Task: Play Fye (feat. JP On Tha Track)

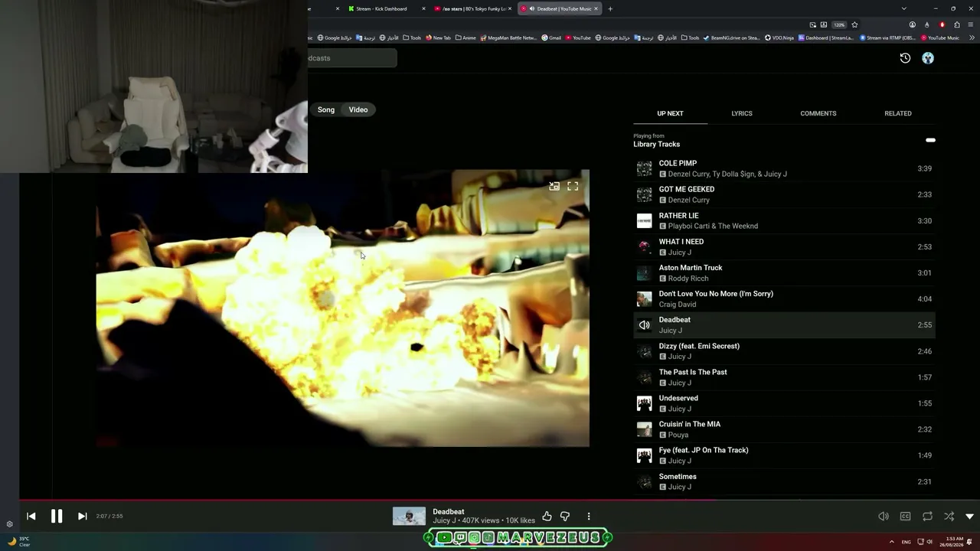Action: 784,455
